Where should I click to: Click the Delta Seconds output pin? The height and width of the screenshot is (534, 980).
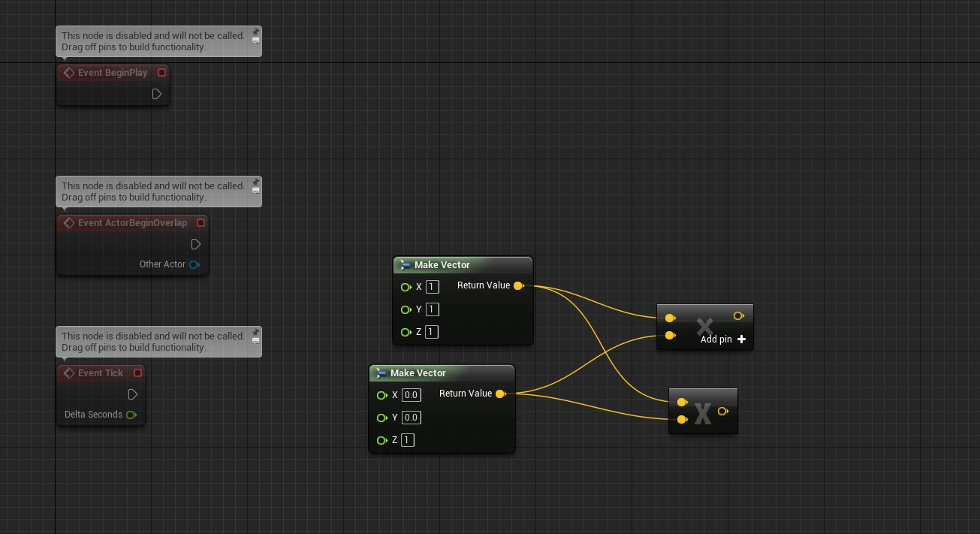131,415
